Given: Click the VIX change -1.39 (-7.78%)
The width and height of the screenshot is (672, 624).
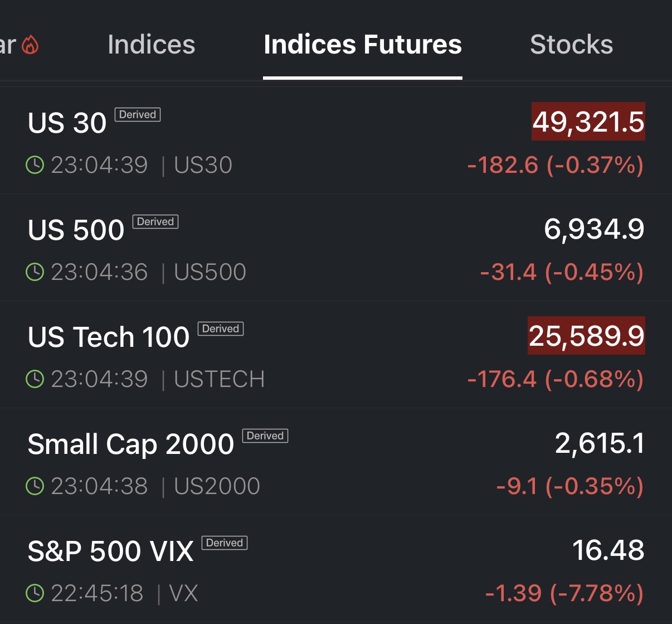Looking at the screenshot, I should point(564,593).
